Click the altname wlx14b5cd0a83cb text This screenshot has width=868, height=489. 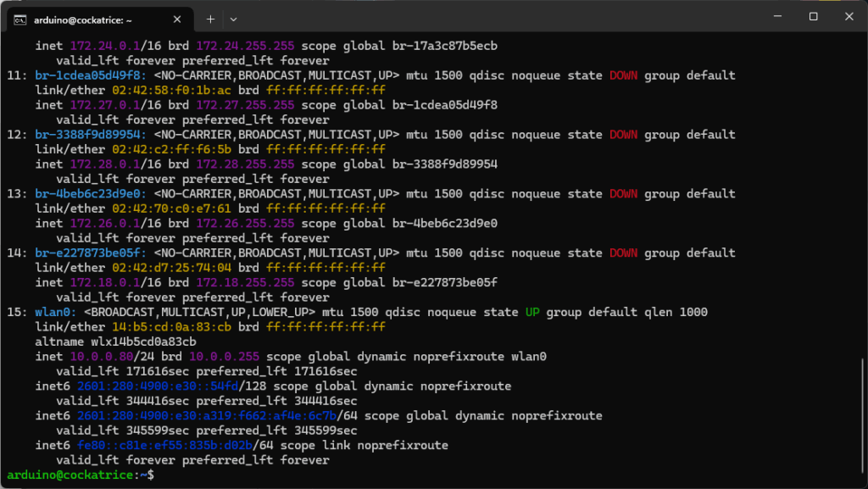115,342
